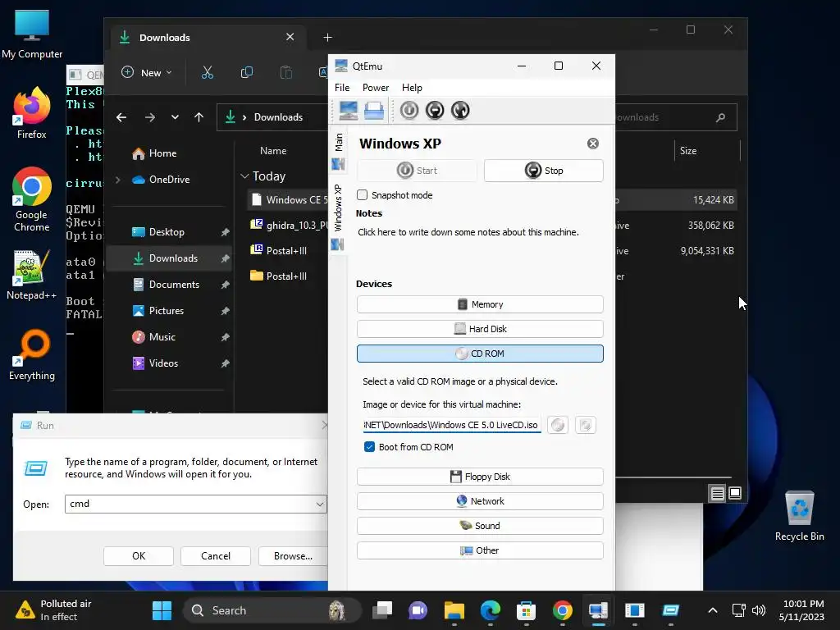Click OK in the Run dialog
Image resolution: width=840 pixels, height=630 pixels.
[139, 556]
